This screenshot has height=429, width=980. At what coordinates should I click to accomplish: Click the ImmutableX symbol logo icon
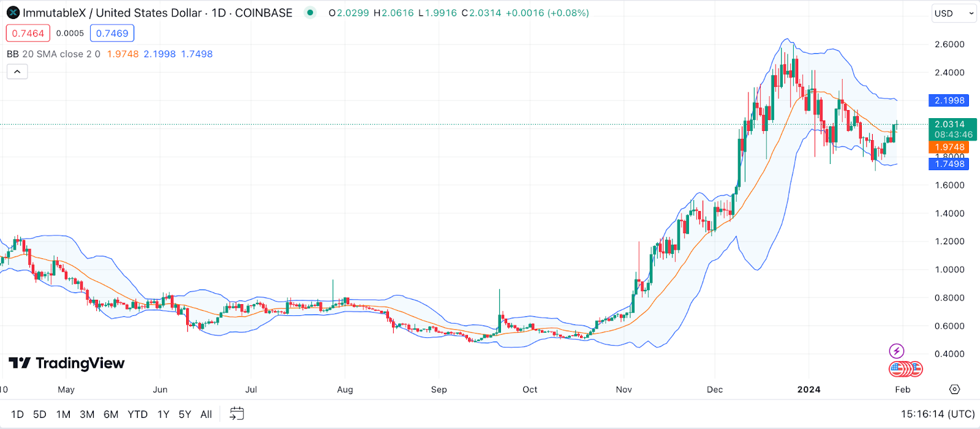coord(13,13)
